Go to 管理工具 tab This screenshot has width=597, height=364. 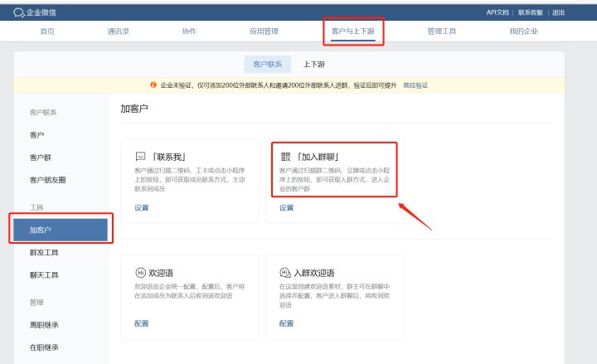[x=441, y=32]
